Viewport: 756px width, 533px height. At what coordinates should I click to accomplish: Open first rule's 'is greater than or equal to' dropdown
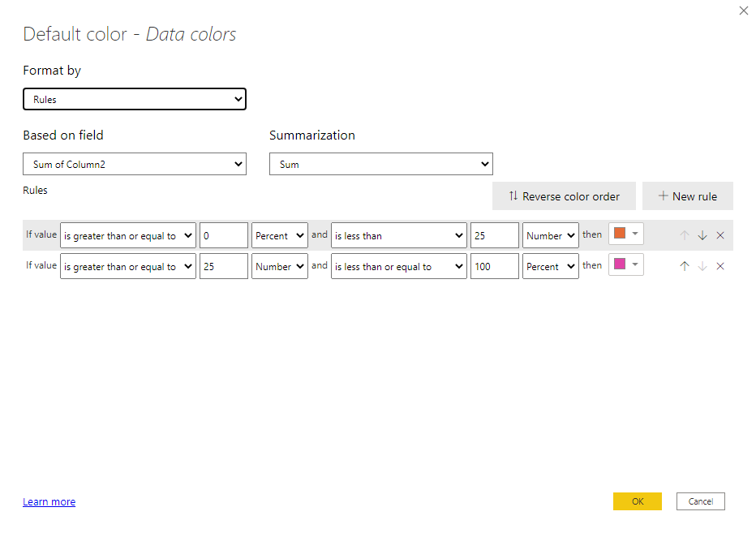pos(128,235)
